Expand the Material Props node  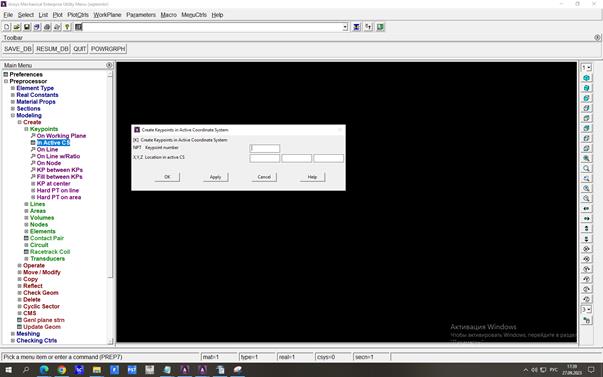(x=13, y=102)
